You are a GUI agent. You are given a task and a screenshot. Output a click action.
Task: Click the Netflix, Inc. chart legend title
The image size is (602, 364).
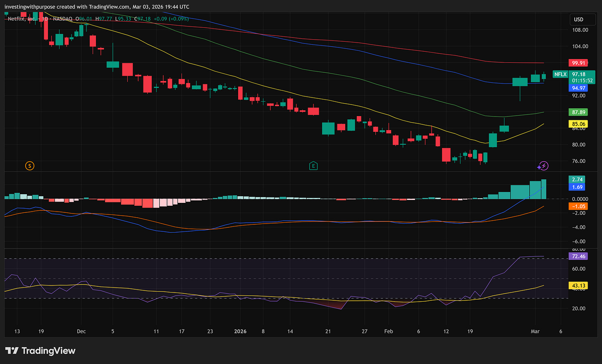[x=21, y=19]
